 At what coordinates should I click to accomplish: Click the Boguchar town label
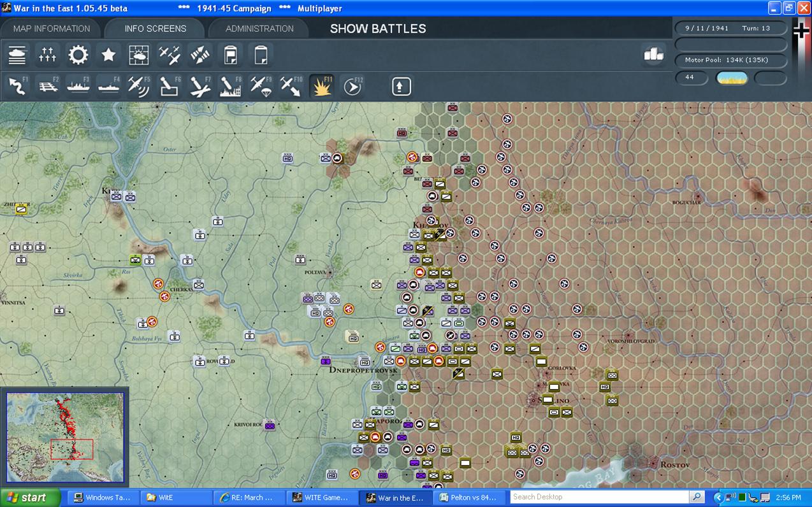coord(686,203)
